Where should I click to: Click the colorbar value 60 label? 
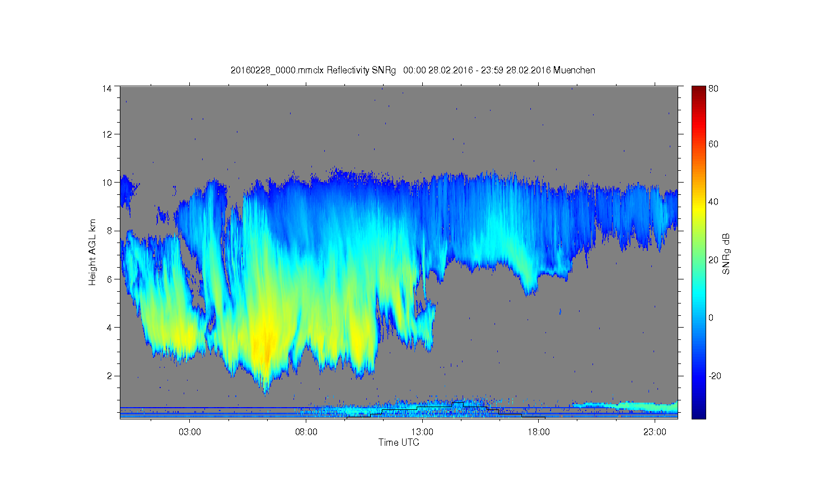click(713, 144)
